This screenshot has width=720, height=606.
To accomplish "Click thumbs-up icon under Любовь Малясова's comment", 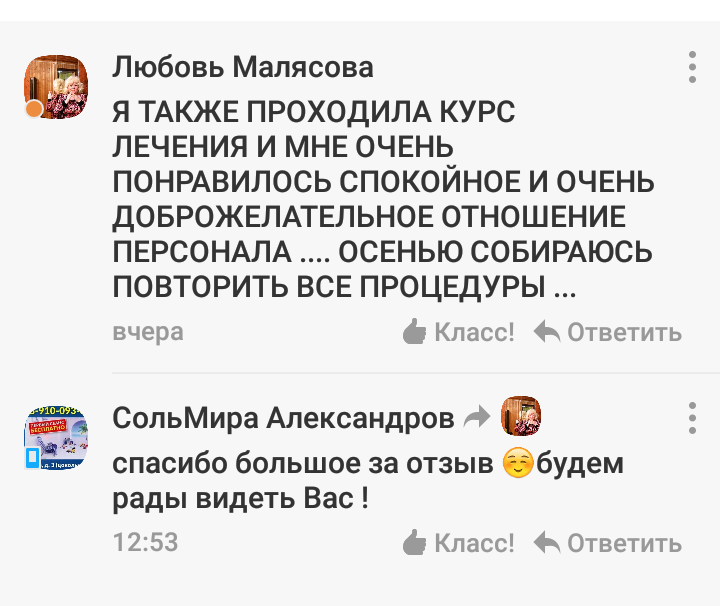I will [415, 332].
